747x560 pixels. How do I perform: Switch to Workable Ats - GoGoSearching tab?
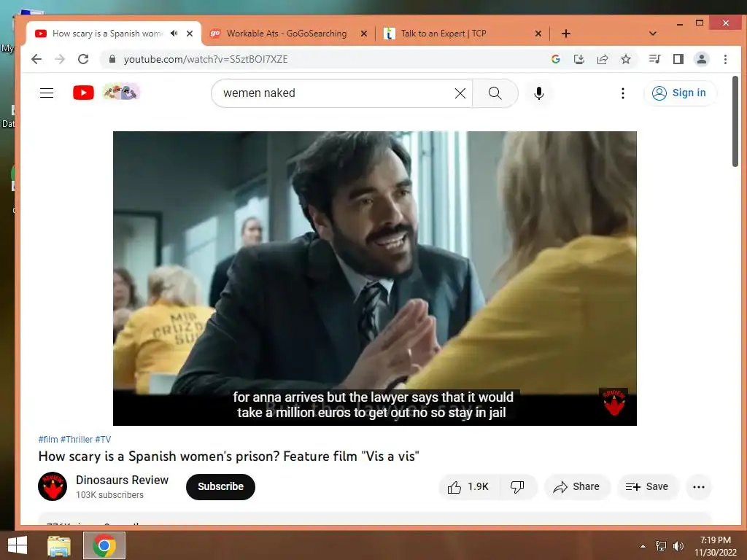tap(286, 34)
